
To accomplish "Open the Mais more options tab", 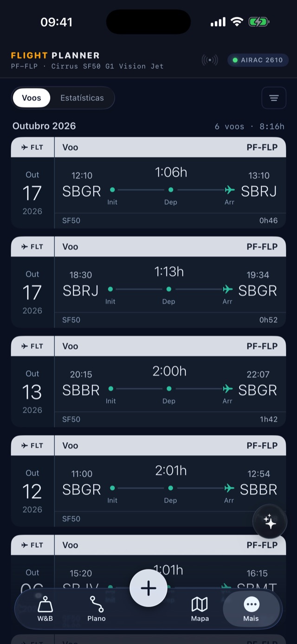I will pos(251,609).
